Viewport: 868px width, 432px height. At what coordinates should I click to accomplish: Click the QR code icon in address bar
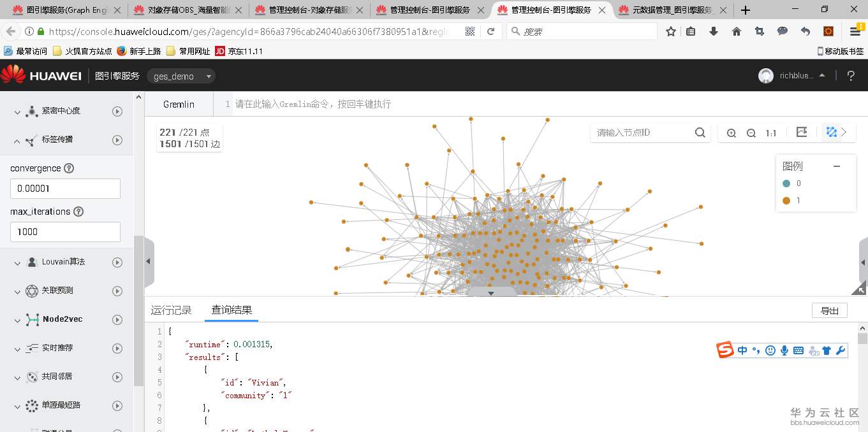(x=470, y=31)
